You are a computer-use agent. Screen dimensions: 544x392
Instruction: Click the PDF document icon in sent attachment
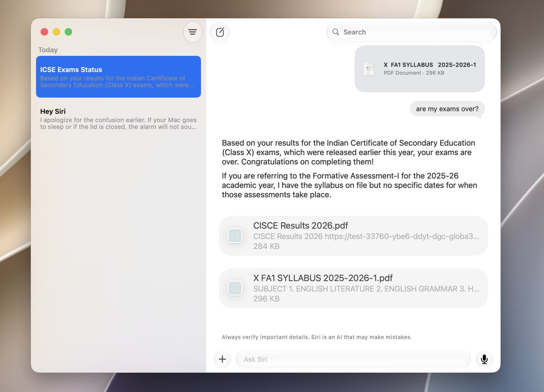[x=369, y=69]
